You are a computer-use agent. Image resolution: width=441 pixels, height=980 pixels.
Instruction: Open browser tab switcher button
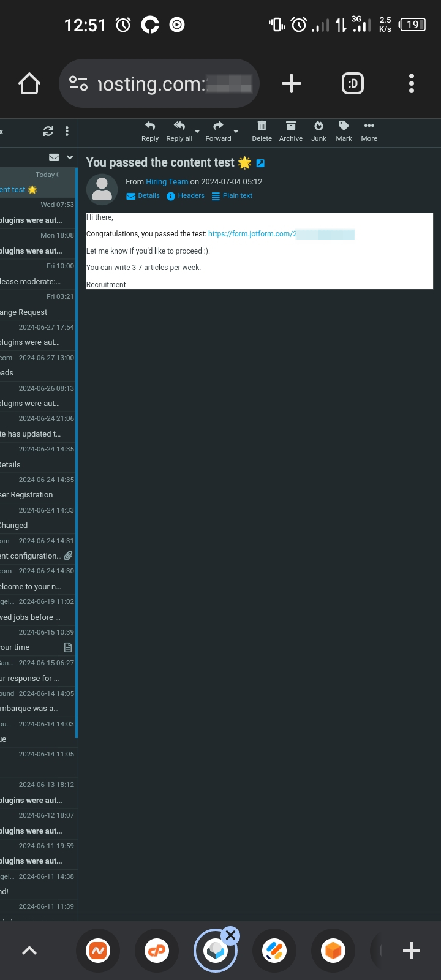click(352, 83)
